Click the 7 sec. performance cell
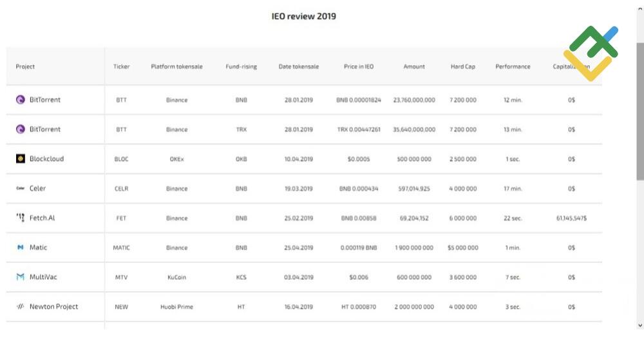Image resolution: width=644 pixels, height=339 pixels. coord(513,277)
